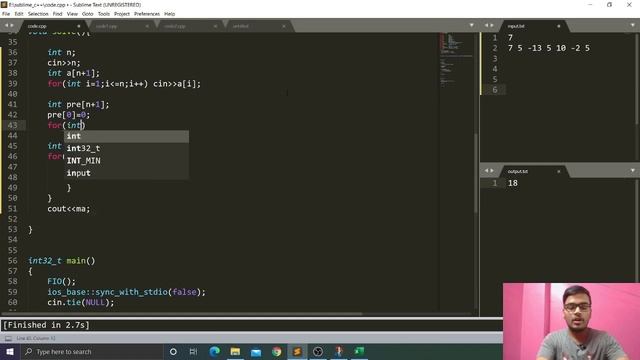This screenshot has height=360, width=640.
Task: Open the Project menu
Action: (122, 14)
